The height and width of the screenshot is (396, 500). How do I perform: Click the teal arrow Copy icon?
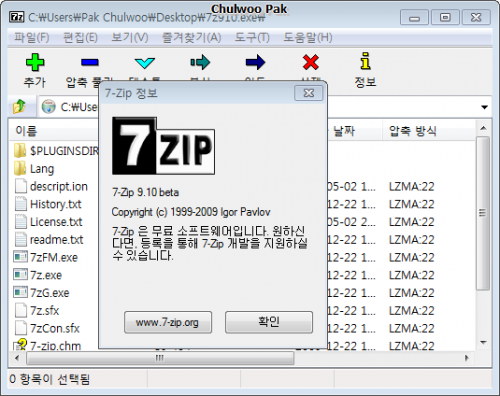click(x=200, y=62)
